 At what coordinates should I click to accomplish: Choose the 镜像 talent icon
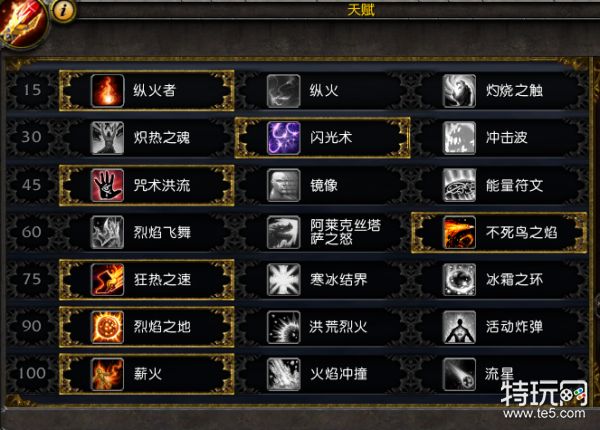(284, 186)
